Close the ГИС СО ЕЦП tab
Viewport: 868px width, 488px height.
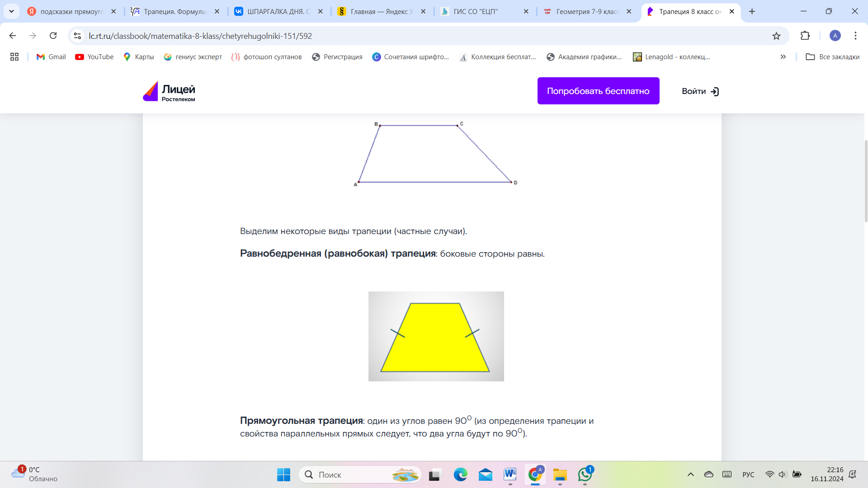(526, 12)
